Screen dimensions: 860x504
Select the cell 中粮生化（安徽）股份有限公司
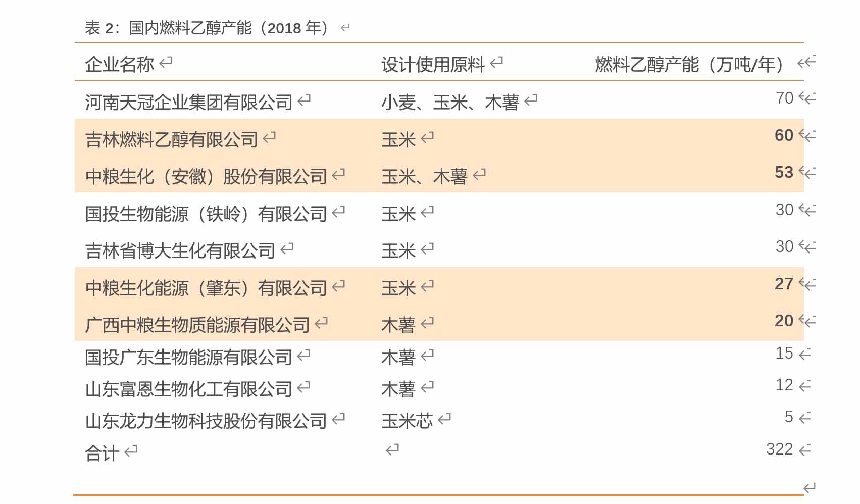click(206, 176)
